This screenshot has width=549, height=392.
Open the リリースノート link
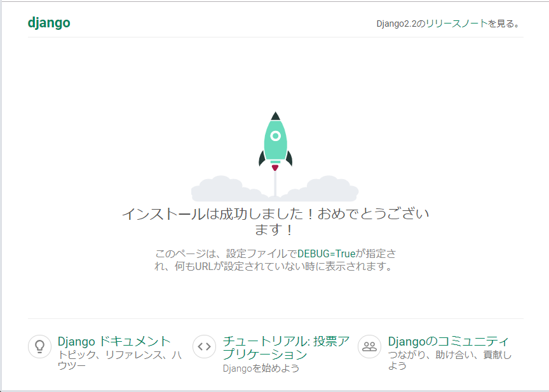pos(457,24)
